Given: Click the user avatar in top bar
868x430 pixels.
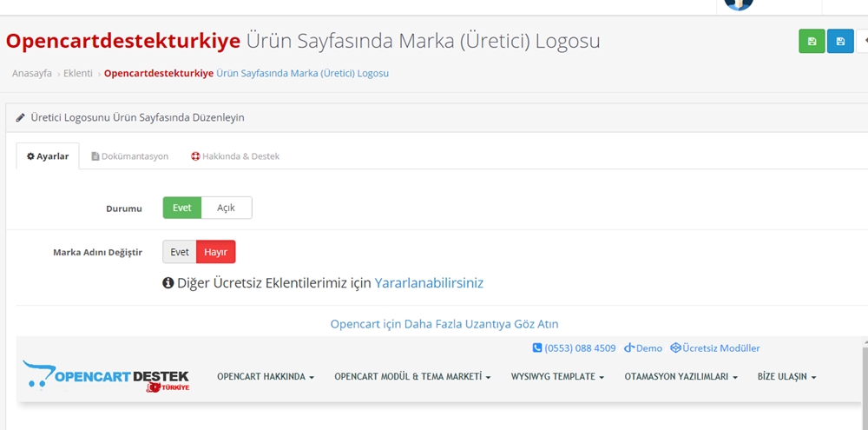Looking at the screenshot, I should click(x=739, y=4).
